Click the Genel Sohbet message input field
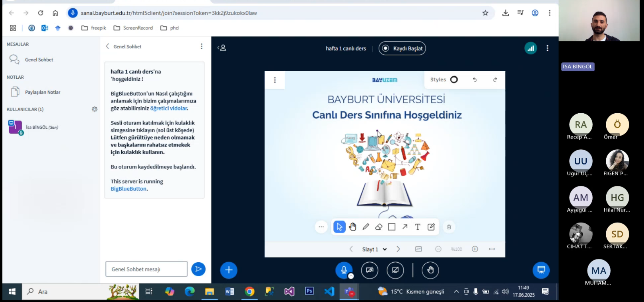 tap(146, 269)
